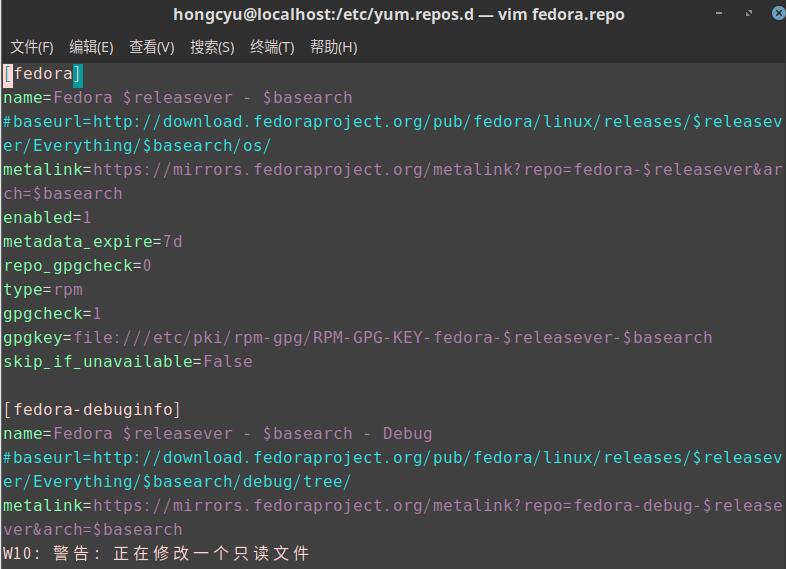This screenshot has height=569, width=786.
Task: Open the 查看(V) menu
Action: pos(152,47)
